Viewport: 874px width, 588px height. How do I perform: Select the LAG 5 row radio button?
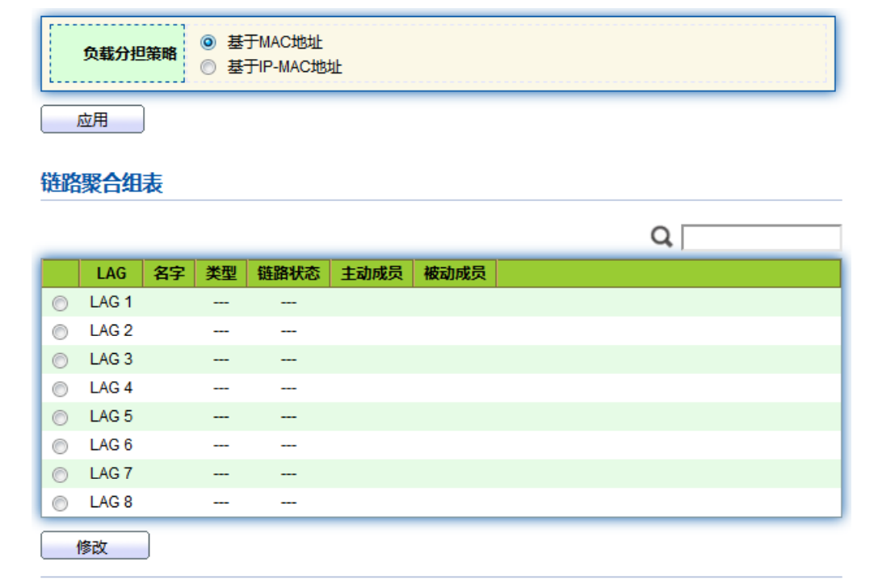point(60,418)
